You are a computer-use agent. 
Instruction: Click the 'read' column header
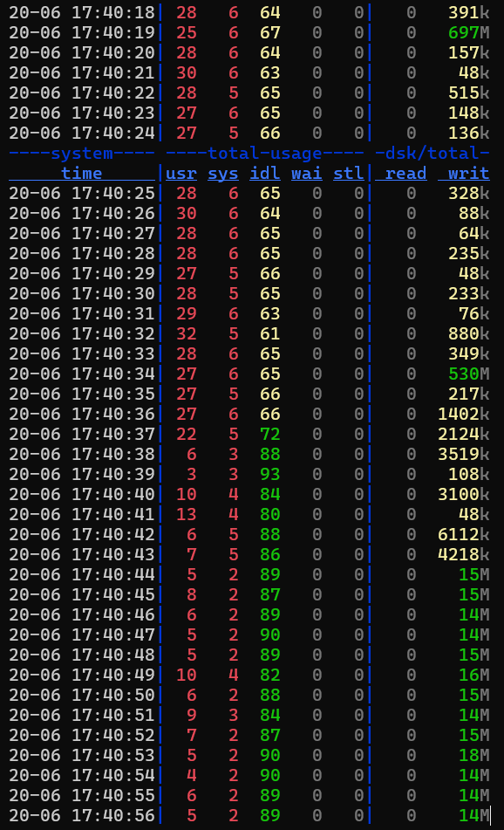pos(405,173)
